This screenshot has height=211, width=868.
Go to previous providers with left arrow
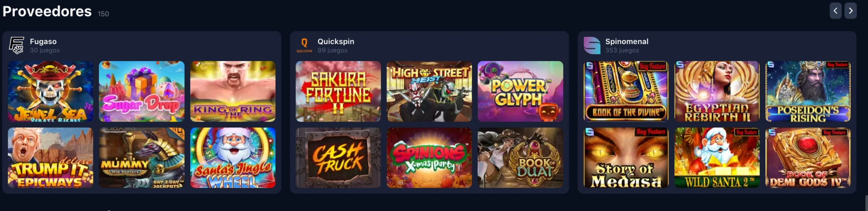coord(835,11)
